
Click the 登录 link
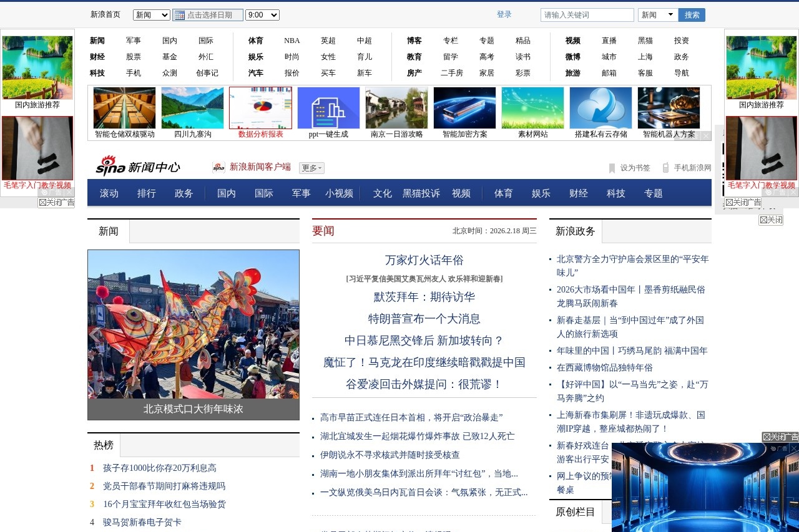[504, 14]
